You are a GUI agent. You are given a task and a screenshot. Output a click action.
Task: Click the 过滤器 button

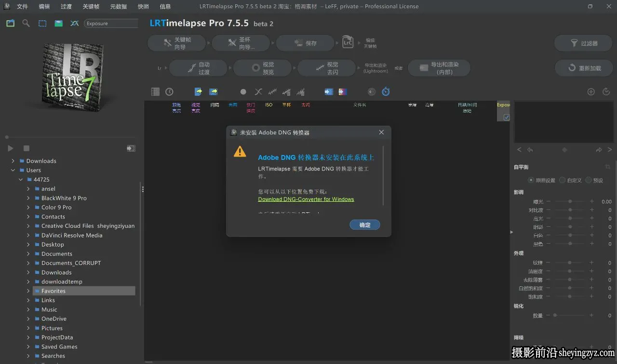coord(583,43)
